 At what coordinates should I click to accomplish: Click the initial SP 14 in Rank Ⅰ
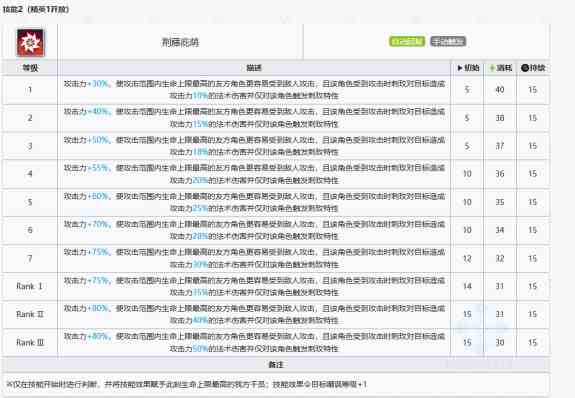point(467,286)
